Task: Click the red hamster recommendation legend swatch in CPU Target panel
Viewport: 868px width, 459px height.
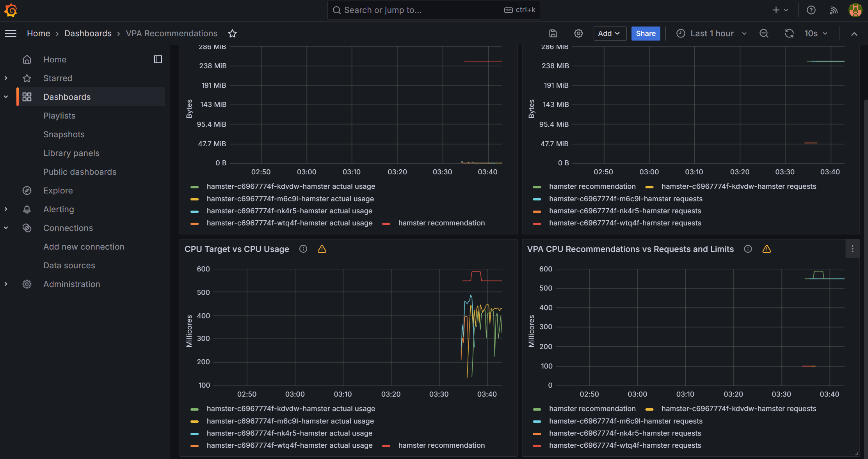Action: 386,446
